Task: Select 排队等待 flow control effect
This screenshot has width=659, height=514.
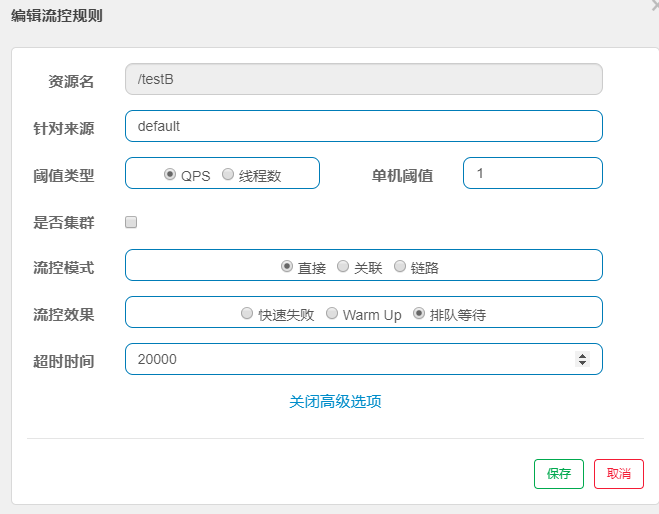Action: (419, 313)
